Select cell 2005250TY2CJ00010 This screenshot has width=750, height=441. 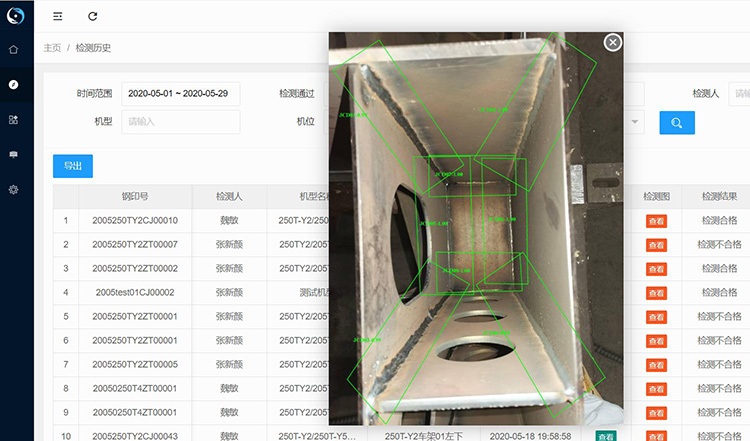click(x=135, y=220)
